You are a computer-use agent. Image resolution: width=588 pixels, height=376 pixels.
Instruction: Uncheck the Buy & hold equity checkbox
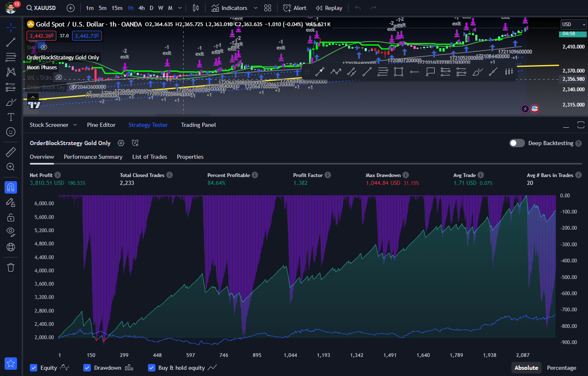pos(152,368)
